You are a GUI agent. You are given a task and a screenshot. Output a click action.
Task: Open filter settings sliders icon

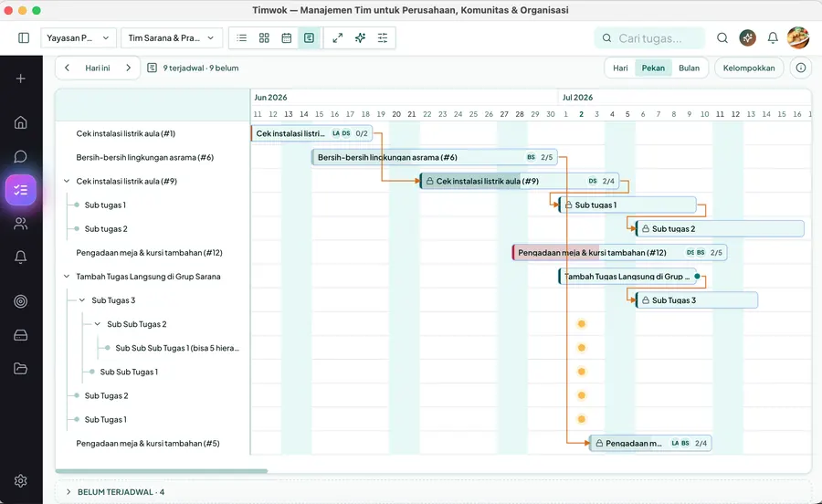(x=383, y=37)
